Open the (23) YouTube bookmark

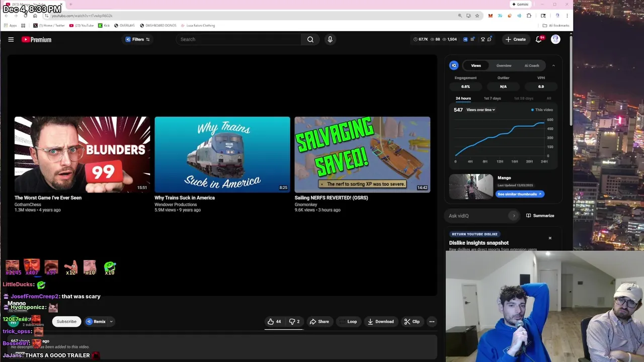82,25
